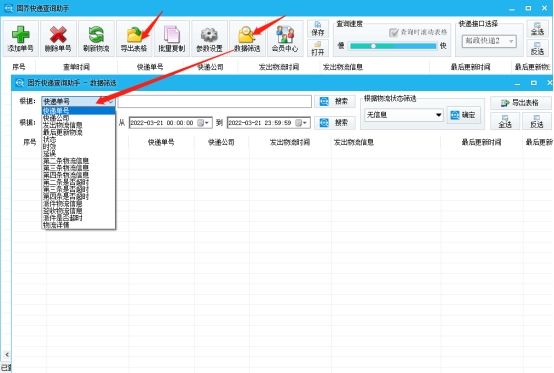Open the 快递接口选择 dropdown 邮政快递2

point(489,41)
